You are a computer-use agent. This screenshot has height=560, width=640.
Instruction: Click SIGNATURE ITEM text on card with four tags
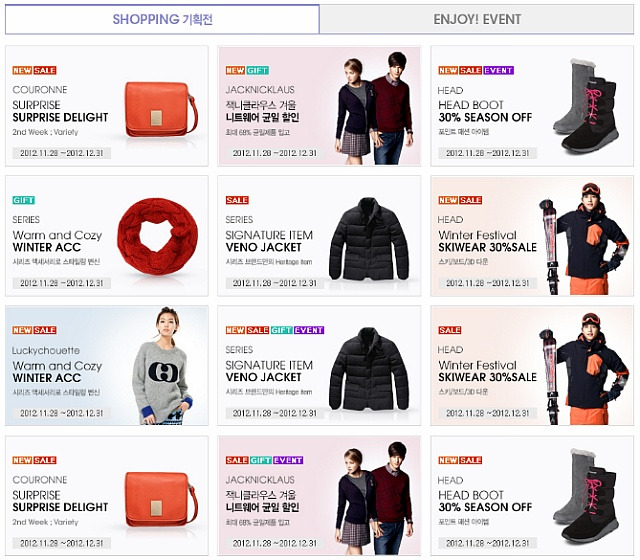[x=269, y=365]
